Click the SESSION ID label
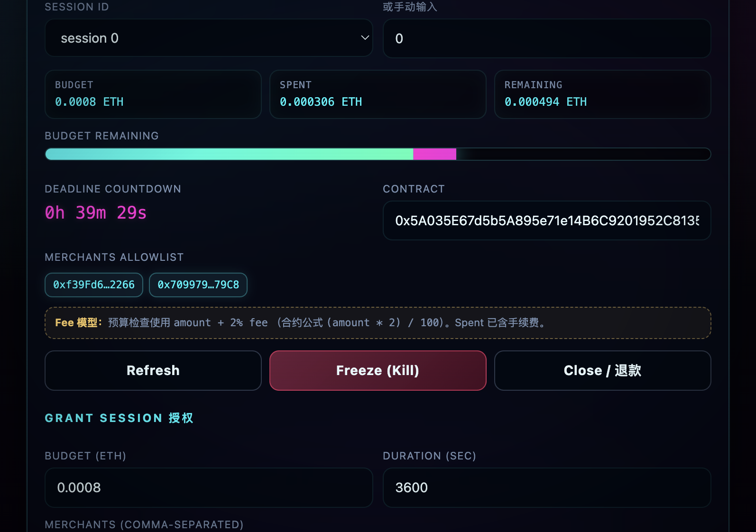The width and height of the screenshot is (756, 532). pyautogui.click(x=77, y=7)
